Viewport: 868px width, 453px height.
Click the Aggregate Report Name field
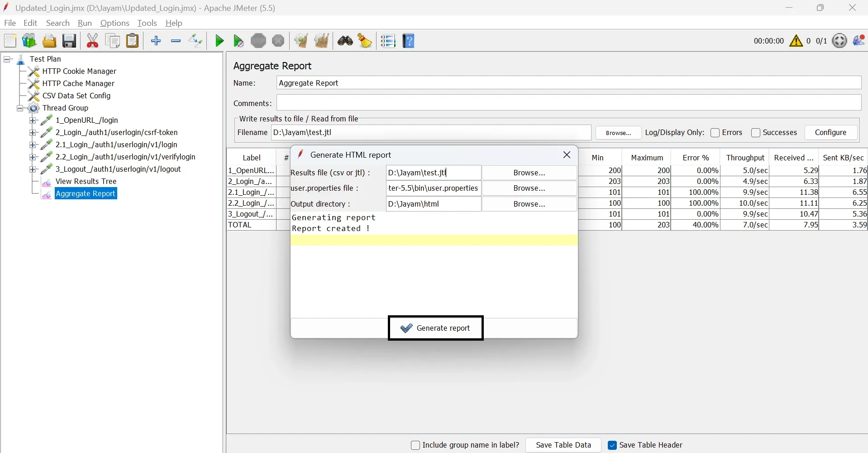[569, 83]
